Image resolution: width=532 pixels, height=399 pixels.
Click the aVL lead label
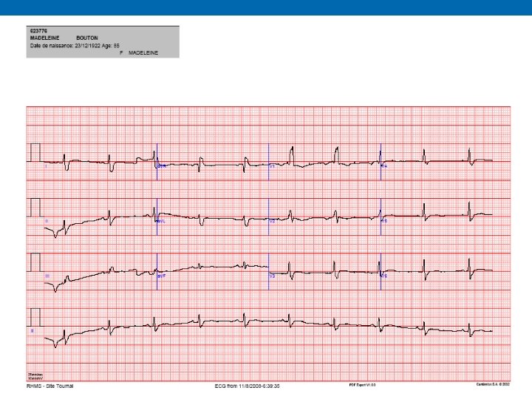[161, 221]
